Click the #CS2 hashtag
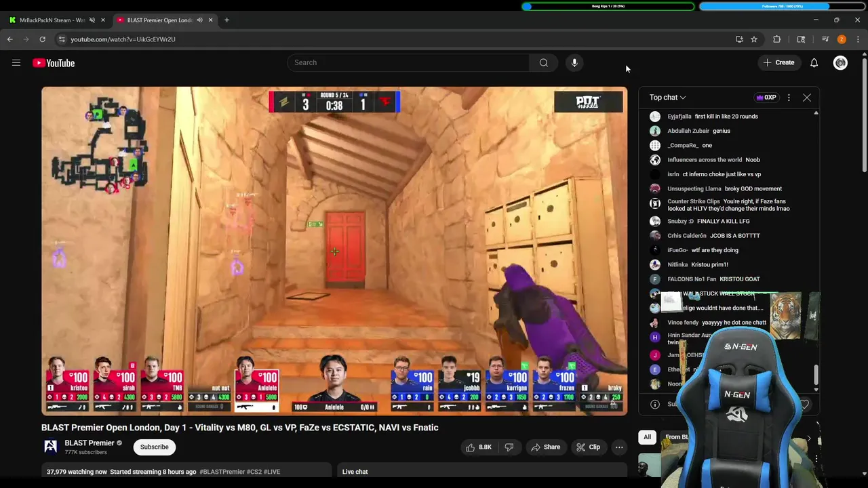 pos(254,472)
